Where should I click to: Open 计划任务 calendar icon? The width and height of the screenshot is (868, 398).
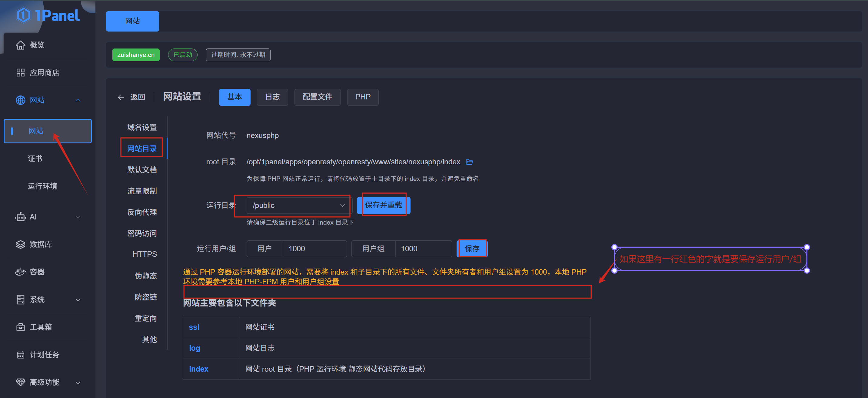point(21,355)
